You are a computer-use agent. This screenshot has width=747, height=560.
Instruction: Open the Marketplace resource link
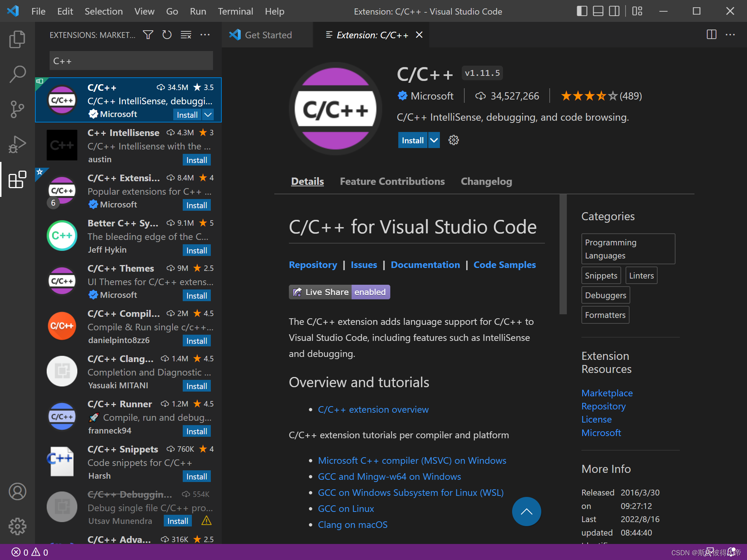607,393
